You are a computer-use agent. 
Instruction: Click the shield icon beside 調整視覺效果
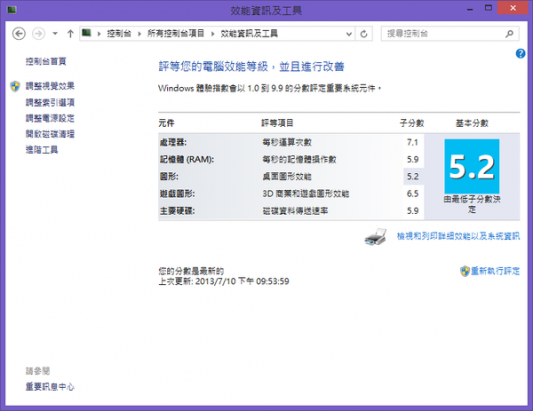coord(15,86)
